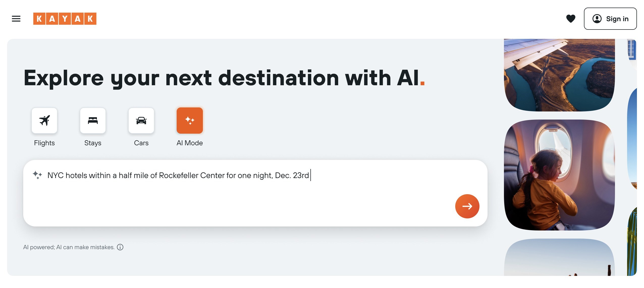Click the AI Mode tab label
Screen dimensions: 644x288
190,143
